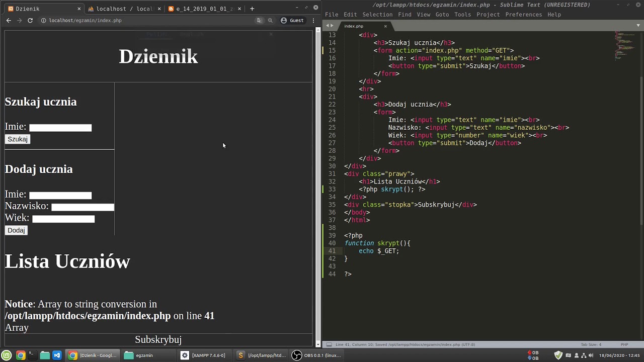Click the Nazwisko input field

(x=83, y=207)
